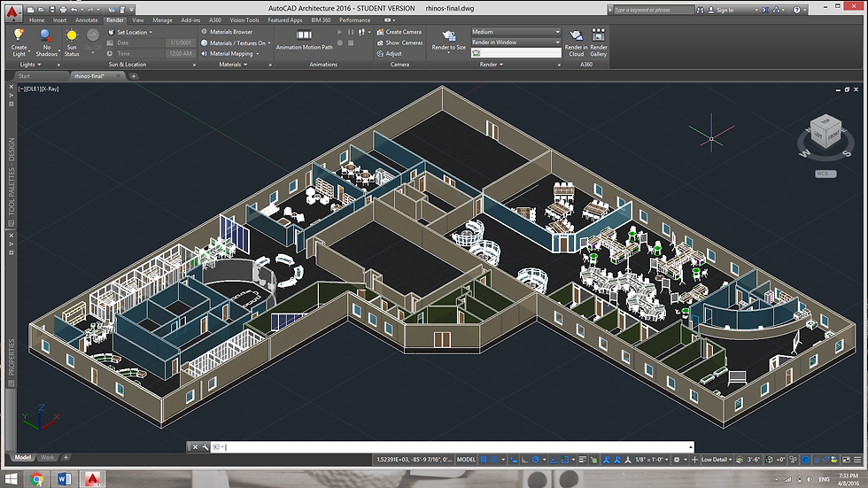Click the Animation Motion Path icon
Screen dimensions: 868x488
coord(304,35)
